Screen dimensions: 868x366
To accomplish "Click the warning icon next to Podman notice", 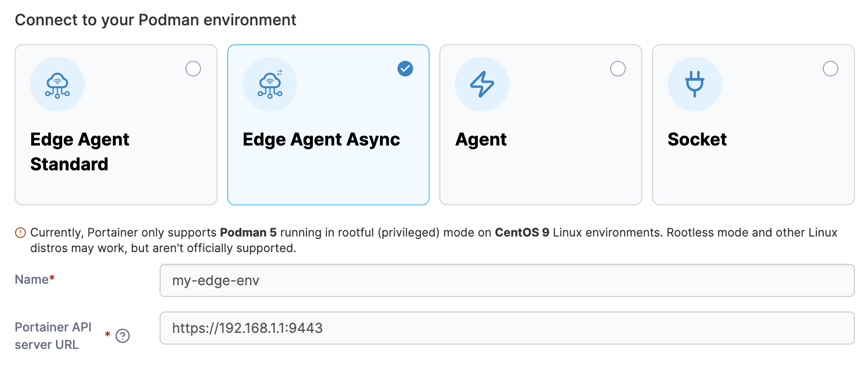I will 20,233.
